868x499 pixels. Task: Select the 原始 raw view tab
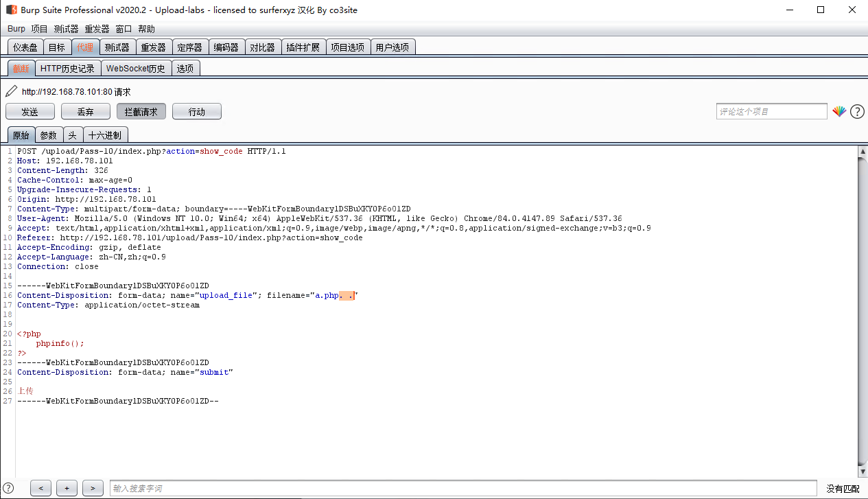click(21, 135)
